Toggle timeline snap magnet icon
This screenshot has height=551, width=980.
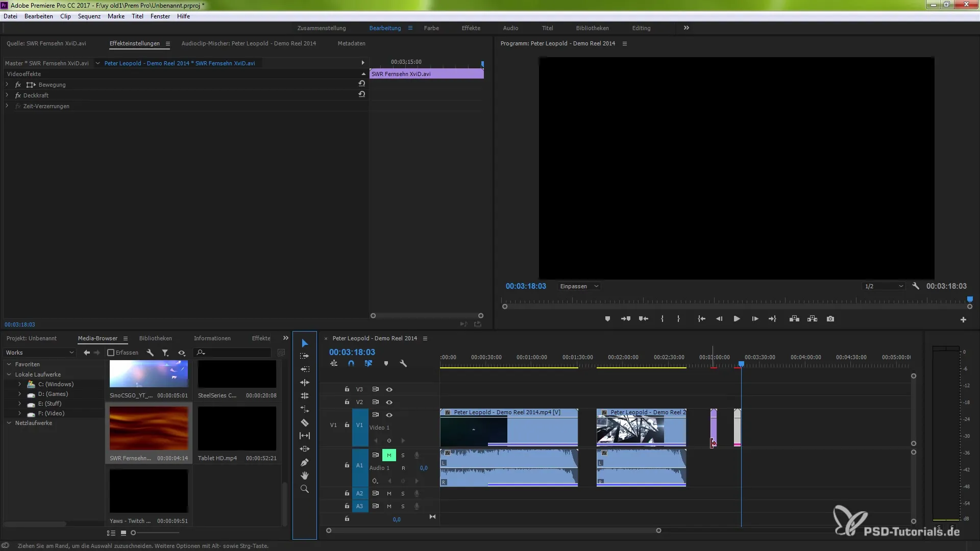point(351,364)
